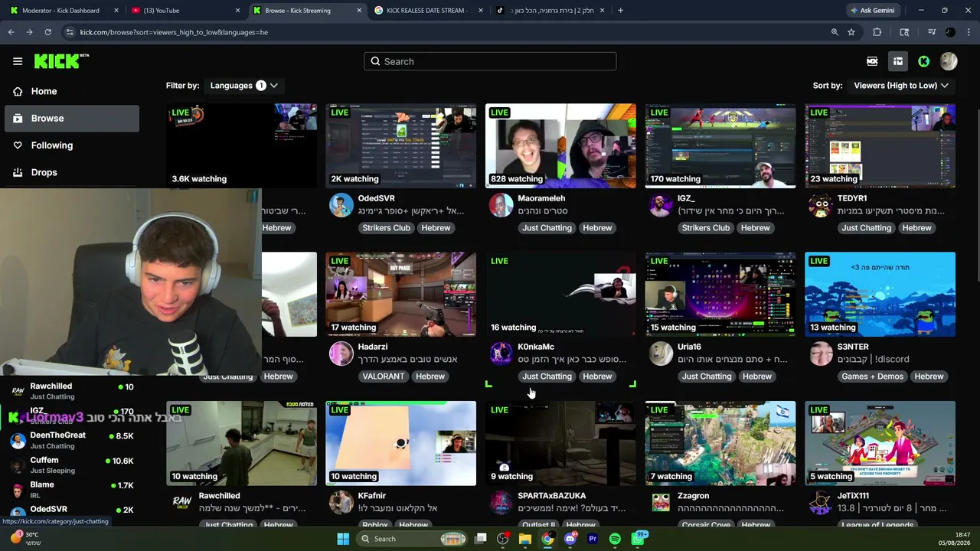Viewport: 980px width, 551px height.
Task: Open DeenTheGreat in the sidebar channel list
Action: pos(70,440)
